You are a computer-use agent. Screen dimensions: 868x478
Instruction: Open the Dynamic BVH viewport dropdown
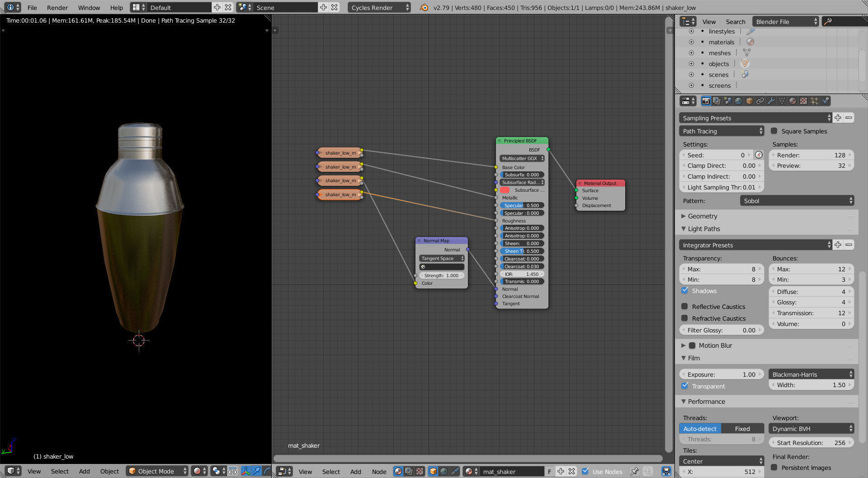811,428
